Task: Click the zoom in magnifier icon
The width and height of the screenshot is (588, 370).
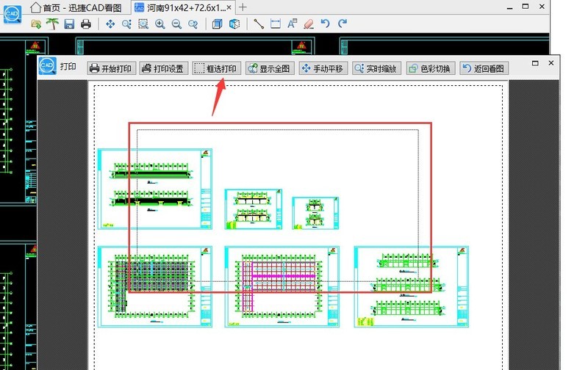Action: pyautogui.click(x=159, y=24)
